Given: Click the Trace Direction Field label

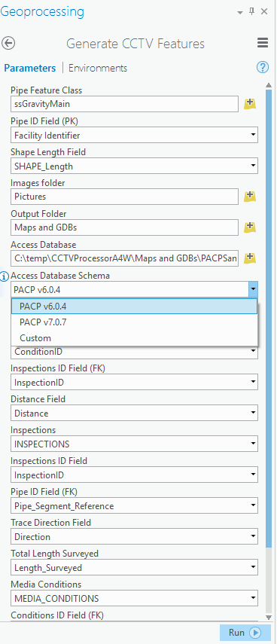Looking at the screenshot, I should point(51,523).
